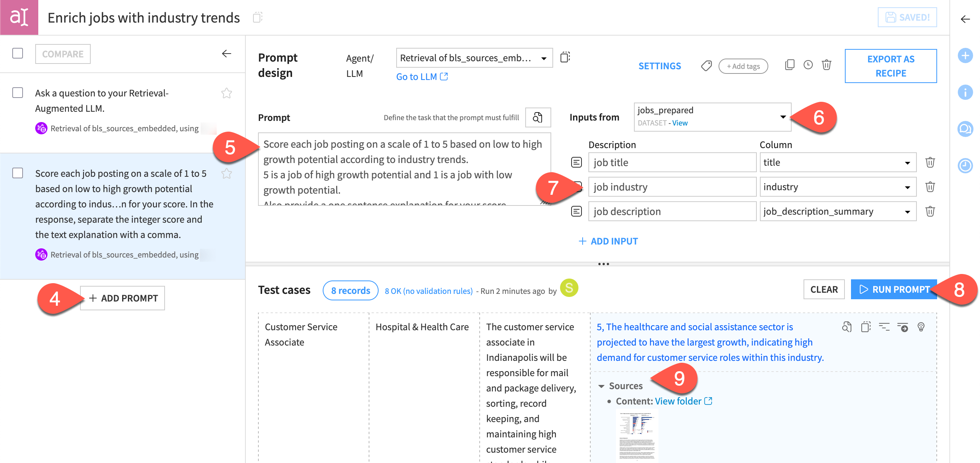Click the lightbulb icon in test result
The width and height of the screenshot is (980, 463).
(x=921, y=327)
